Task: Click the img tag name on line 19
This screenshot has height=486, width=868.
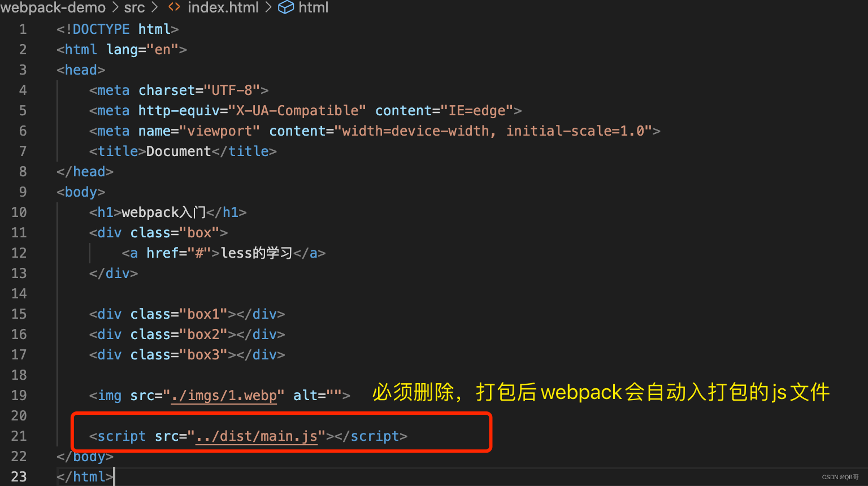Action: (x=110, y=396)
